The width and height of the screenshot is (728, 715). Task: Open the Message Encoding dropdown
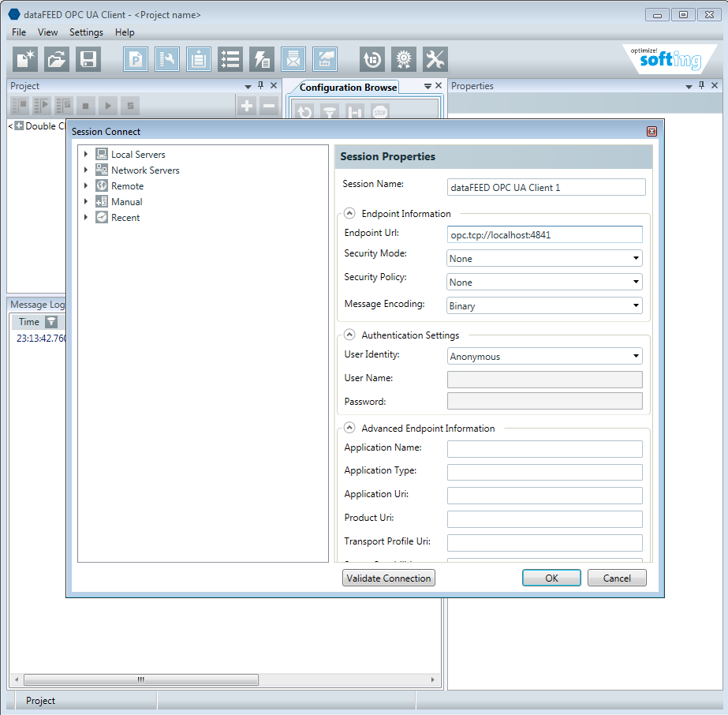[x=544, y=305]
